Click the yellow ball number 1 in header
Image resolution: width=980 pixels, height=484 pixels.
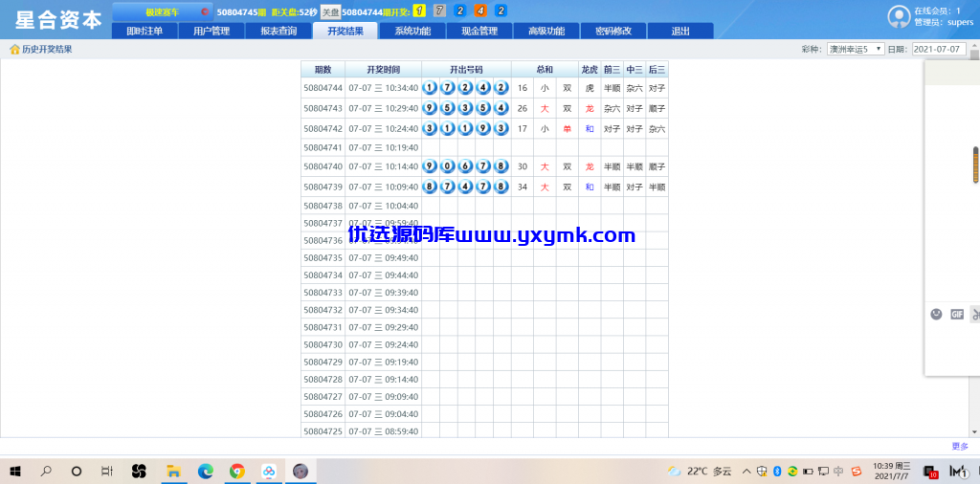[420, 11]
